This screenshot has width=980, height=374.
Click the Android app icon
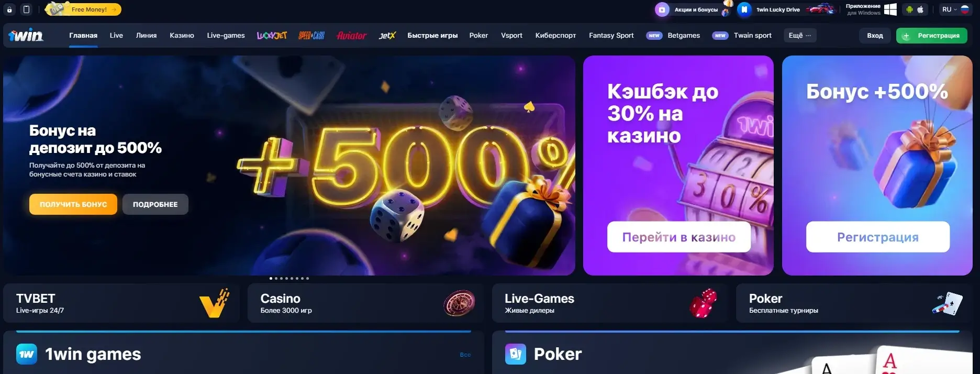pyautogui.click(x=909, y=9)
